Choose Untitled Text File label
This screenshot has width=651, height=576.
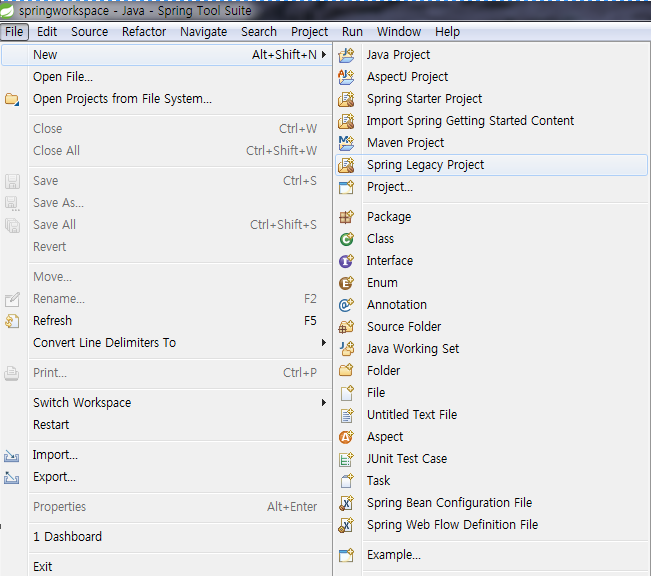tap(412, 414)
